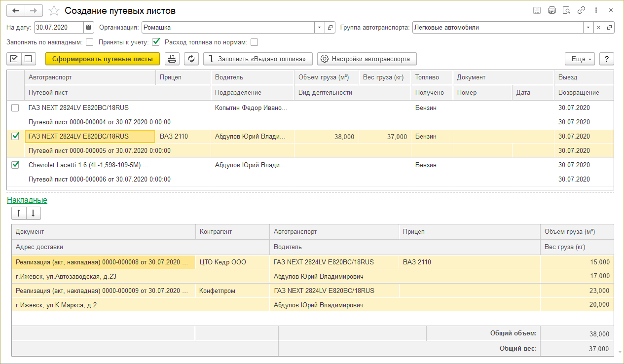624x364 pixels.
Task: Move waybill invoice up with arrow
Action: coord(19,213)
